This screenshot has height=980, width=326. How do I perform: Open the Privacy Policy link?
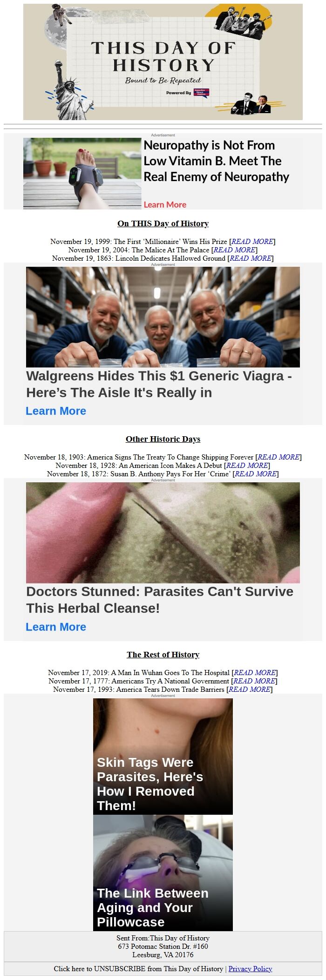250,968
